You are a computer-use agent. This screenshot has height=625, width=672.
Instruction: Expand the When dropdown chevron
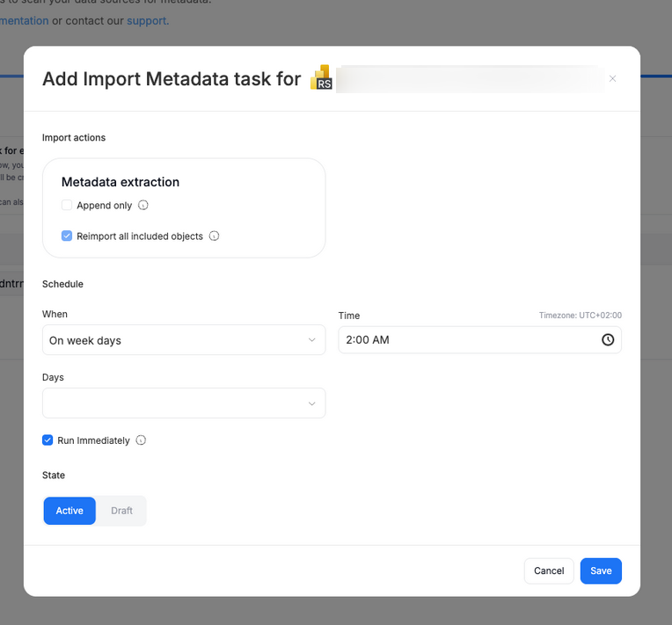pyautogui.click(x=312, y=340)
